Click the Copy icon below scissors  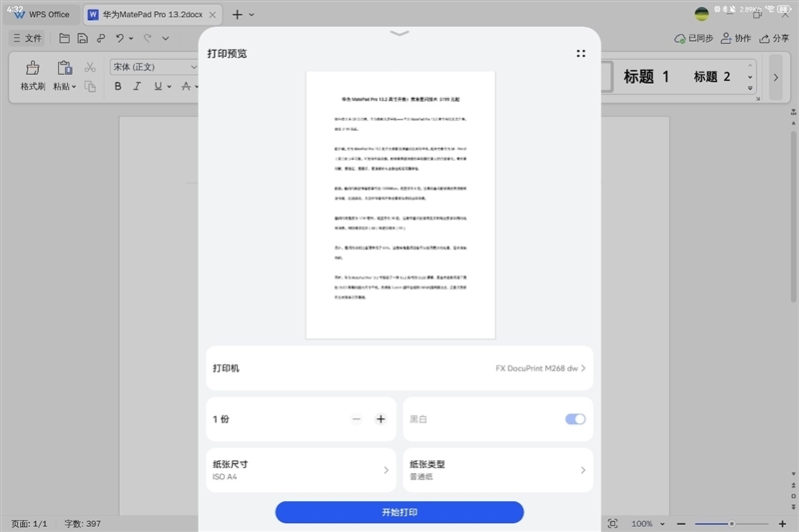(90, 87)
